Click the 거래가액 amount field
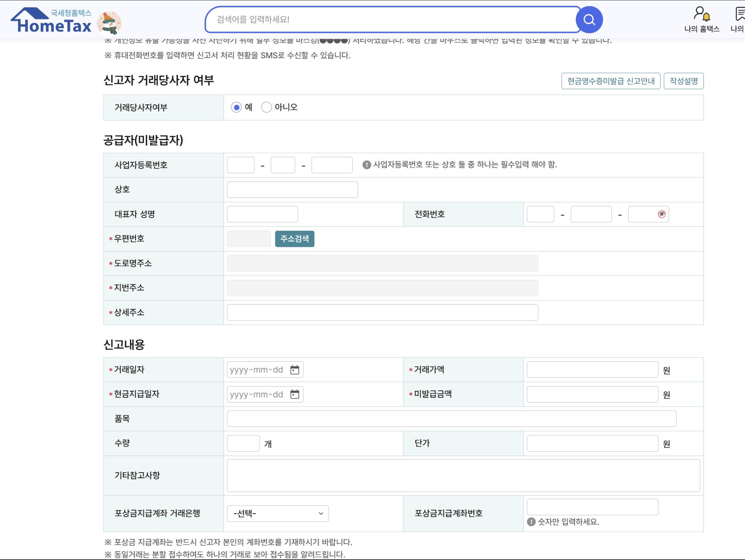The height and width of the screenshot is (560, 745). tap(592, 370)
